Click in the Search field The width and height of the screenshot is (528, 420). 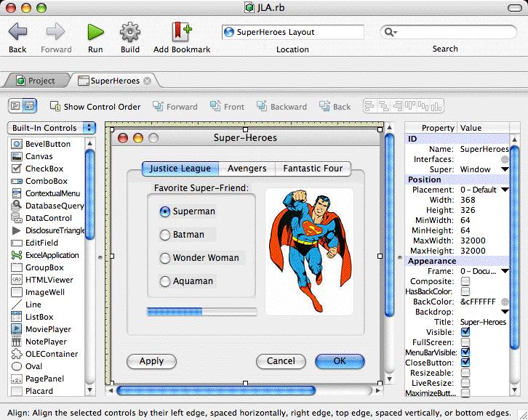(x=449, y=32)
